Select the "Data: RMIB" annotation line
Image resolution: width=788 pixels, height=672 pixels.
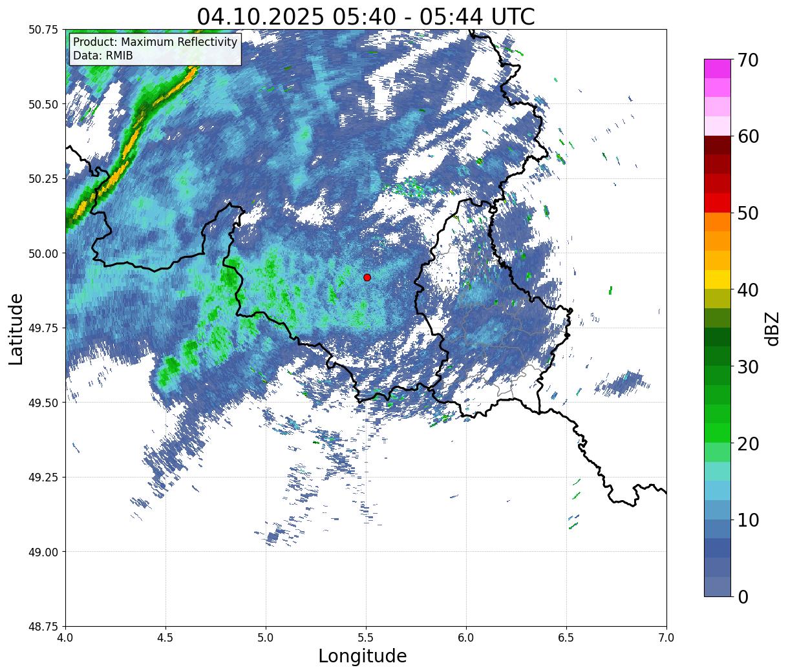click(x=103, y=56)
